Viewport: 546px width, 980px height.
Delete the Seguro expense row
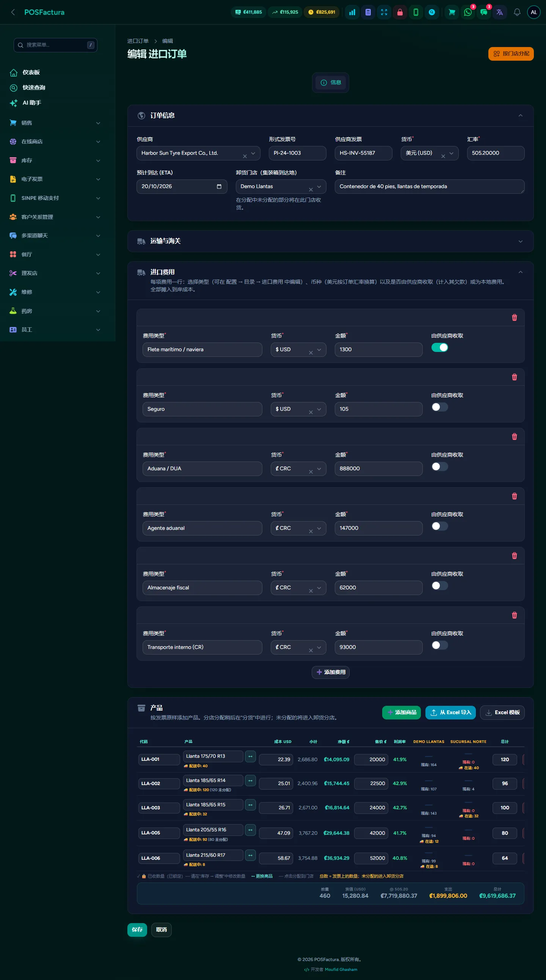click(x=515, y=377)
